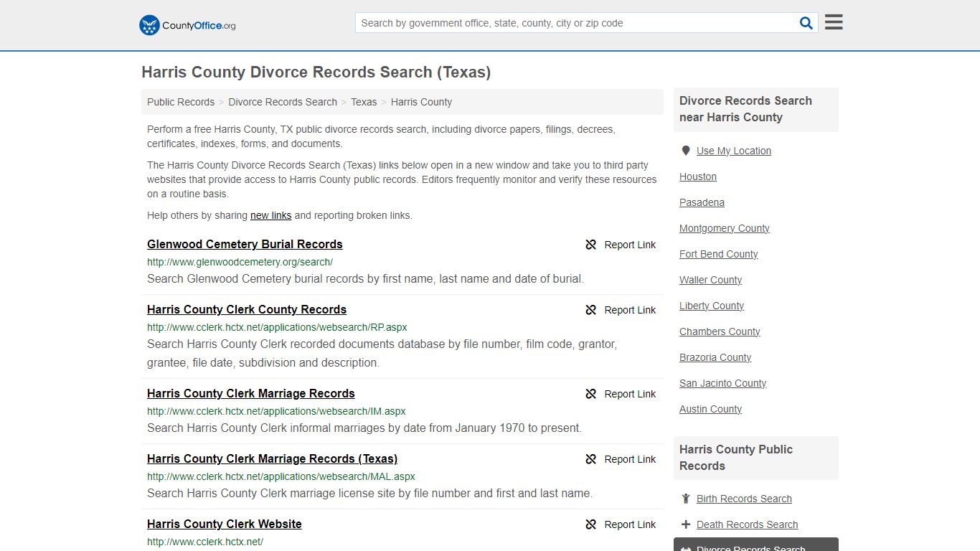Click the location pin icon beside Use My Location
Image resolution: width=980 pixels, height=551 pixels.
(686, 151)
